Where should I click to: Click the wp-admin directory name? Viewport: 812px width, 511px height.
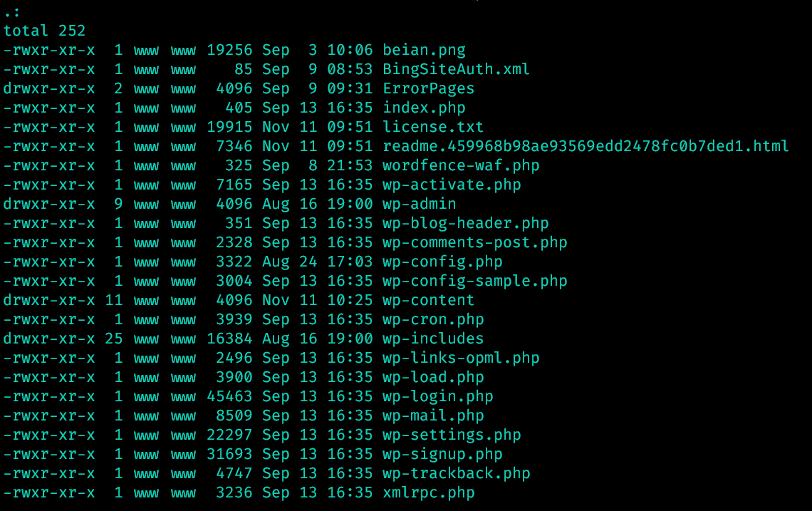(419, 204)
